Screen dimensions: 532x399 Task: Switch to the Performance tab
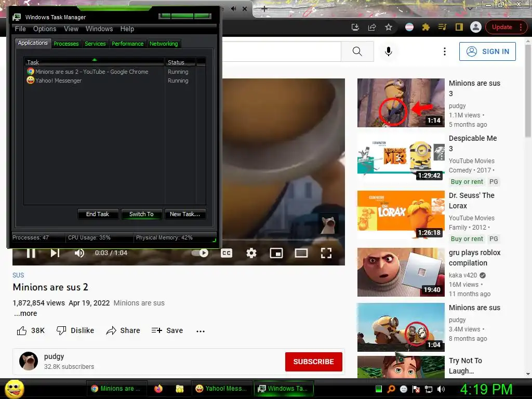point(128,44)
